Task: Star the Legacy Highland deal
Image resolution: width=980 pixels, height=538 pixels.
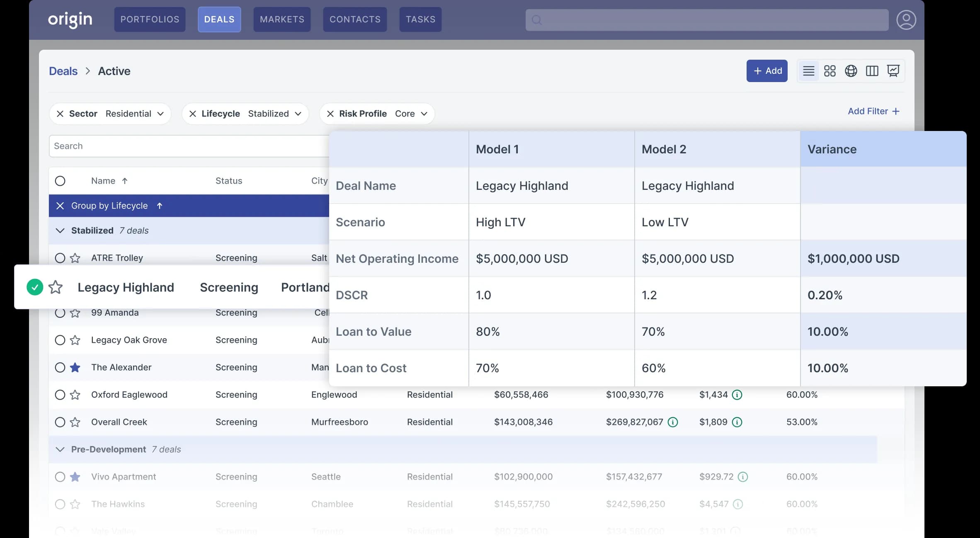Action: [56, 287]
